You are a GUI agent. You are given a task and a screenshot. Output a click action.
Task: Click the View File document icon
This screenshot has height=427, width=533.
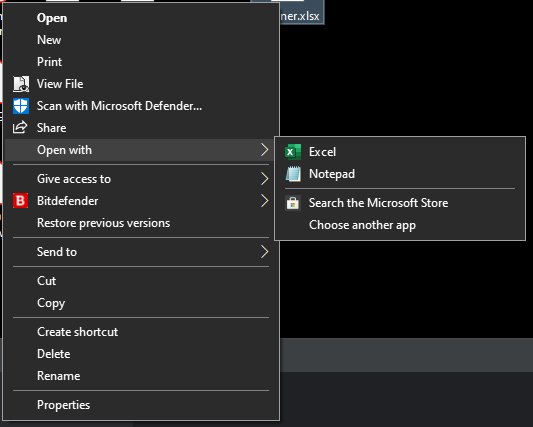click(x=21, y=84)
